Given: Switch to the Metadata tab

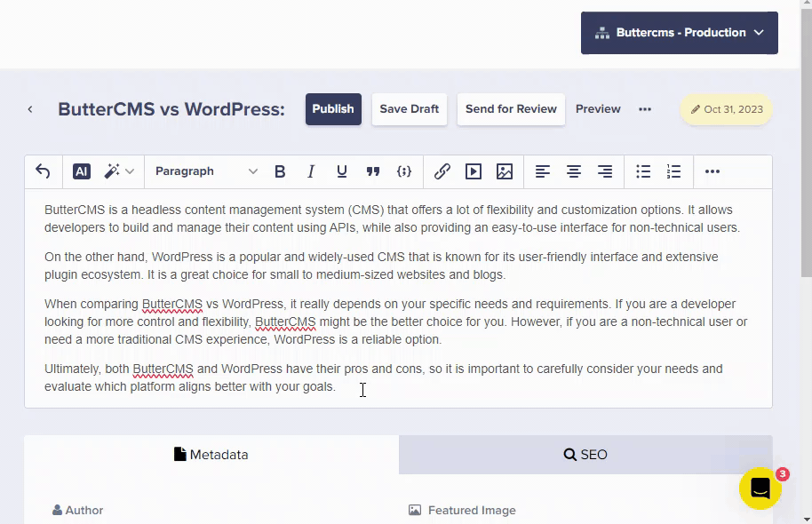Looking at the screenshot, I should [x=211, y=455].
